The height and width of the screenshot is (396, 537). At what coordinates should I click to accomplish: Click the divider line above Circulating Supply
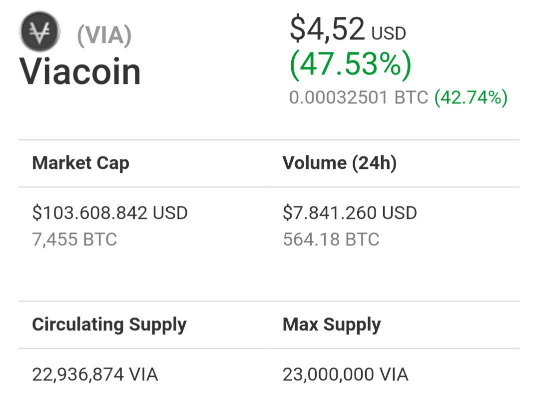tap(269, 301)
